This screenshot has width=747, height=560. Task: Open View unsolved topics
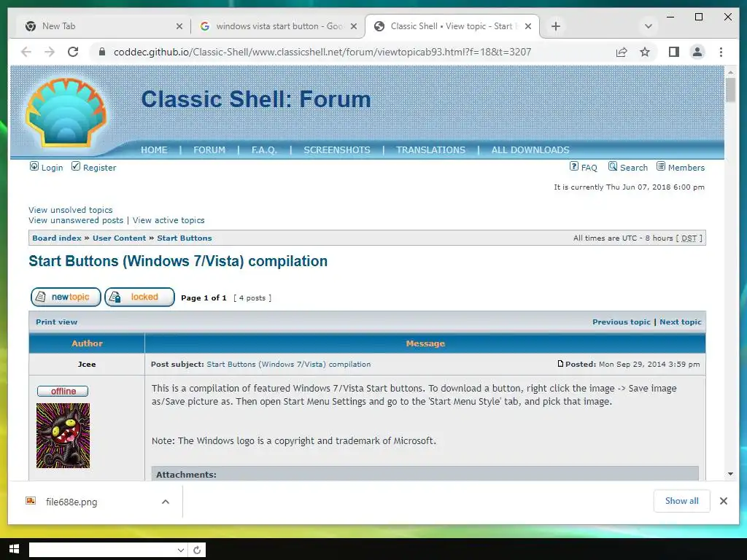point(71,210)
